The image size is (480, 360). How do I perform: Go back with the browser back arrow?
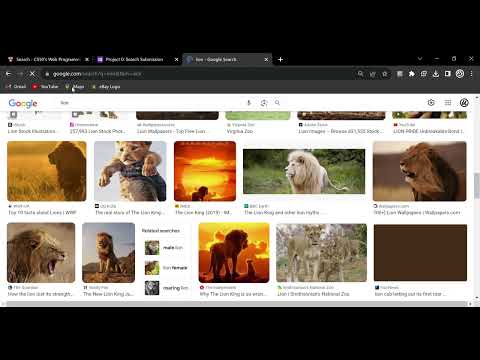9,74
